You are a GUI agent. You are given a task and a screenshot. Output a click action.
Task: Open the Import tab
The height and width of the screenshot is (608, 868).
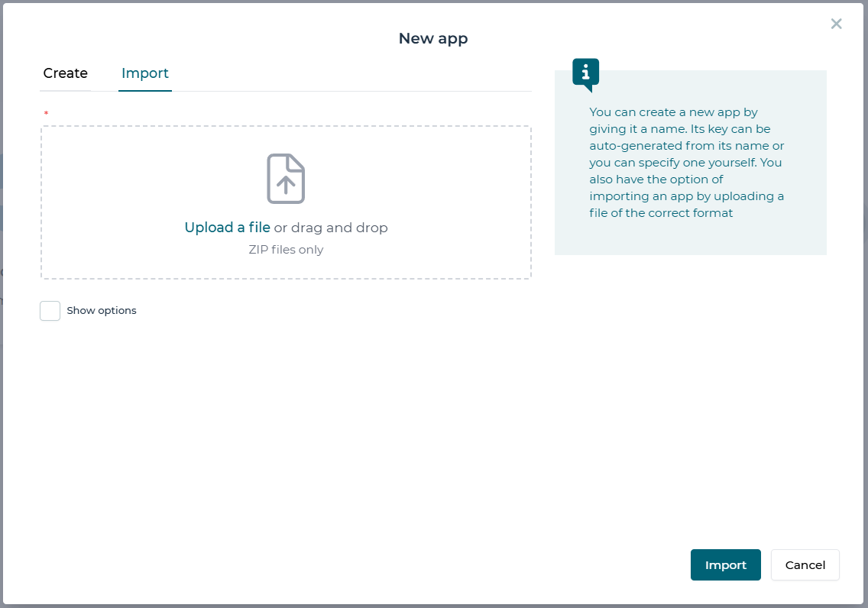pos(145,73)
